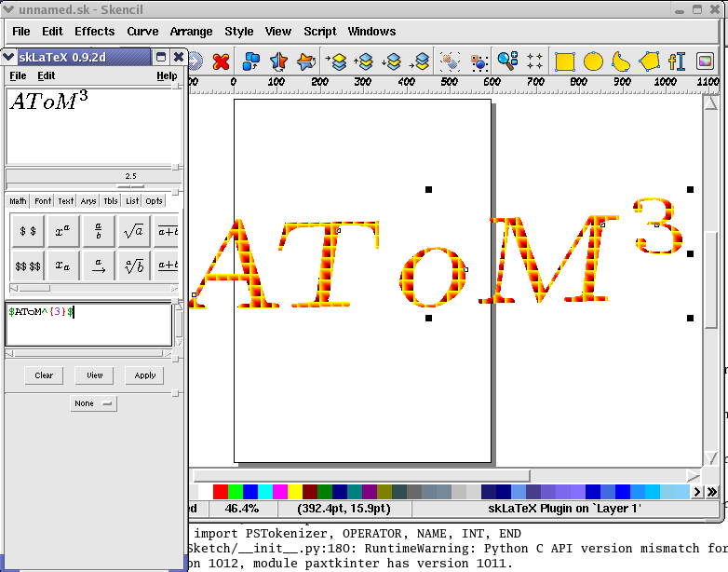Click the View button in skLaTeX
Viewport: 728px width, 572px height.
[94, 375]
